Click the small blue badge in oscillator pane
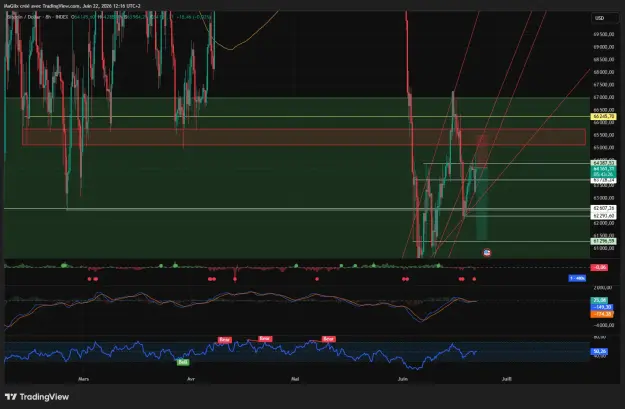 577,278
